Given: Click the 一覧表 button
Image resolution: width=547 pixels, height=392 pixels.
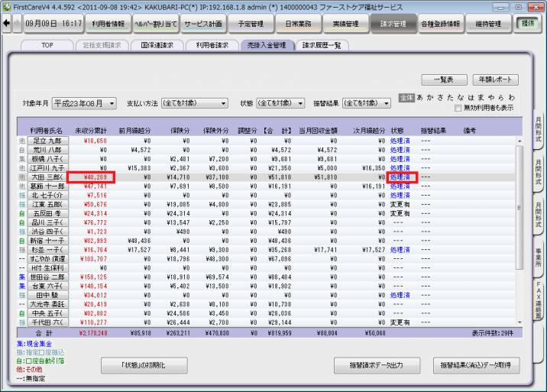Looking at the screenshot, I should (444, 79).
